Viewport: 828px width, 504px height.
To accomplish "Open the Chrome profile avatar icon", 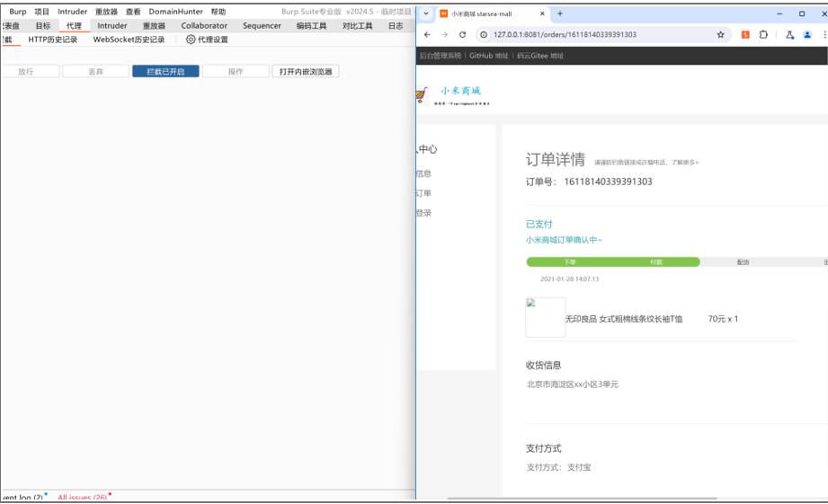I will (806, 35).
